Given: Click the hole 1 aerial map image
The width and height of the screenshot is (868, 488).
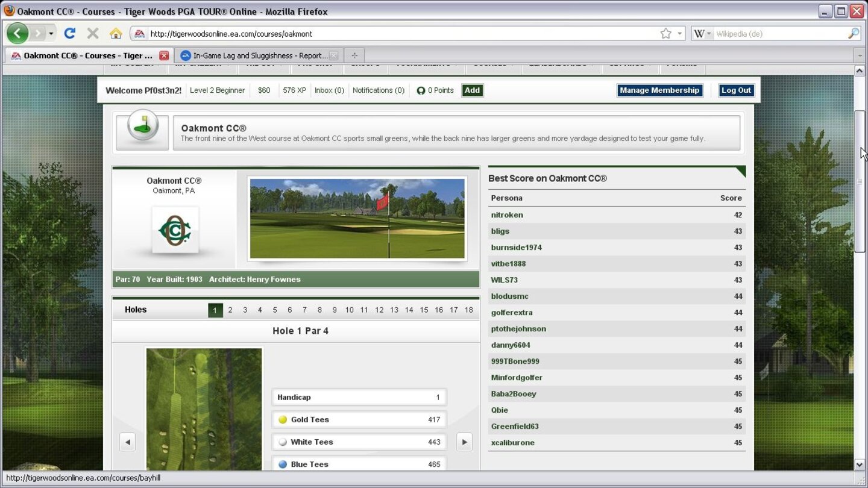Looking at the screenshot, I should pyautogui.click(x=204, y=409).
